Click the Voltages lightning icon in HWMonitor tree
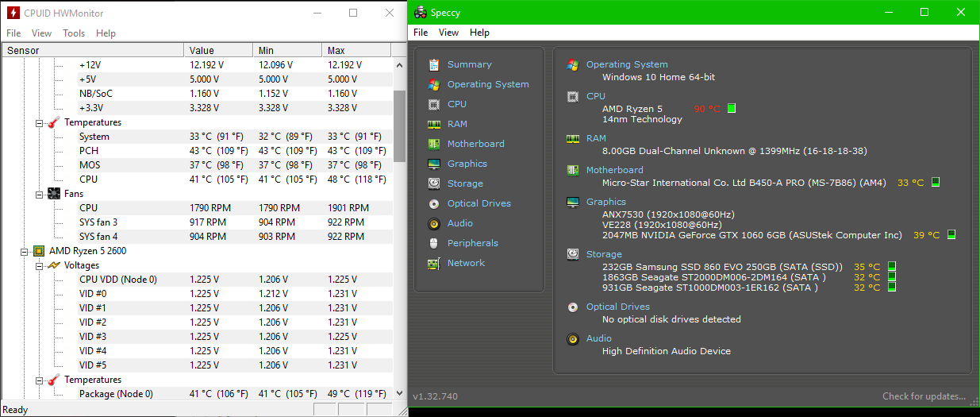The image size is (980, 417). coord(54,265)
